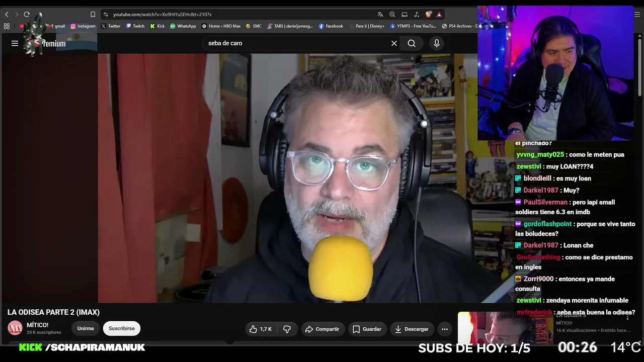
Task: Click the YouTube Premium logo
Action: (46, 43)
